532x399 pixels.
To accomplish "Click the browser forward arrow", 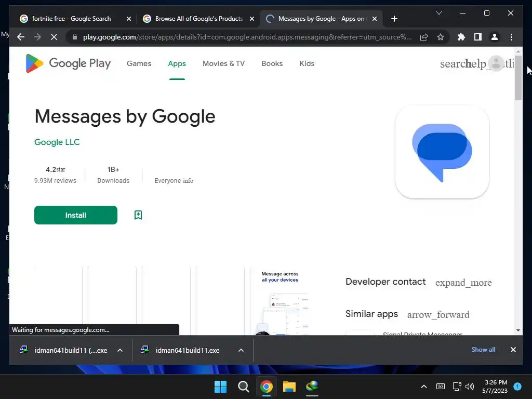I will click(37, 37).
